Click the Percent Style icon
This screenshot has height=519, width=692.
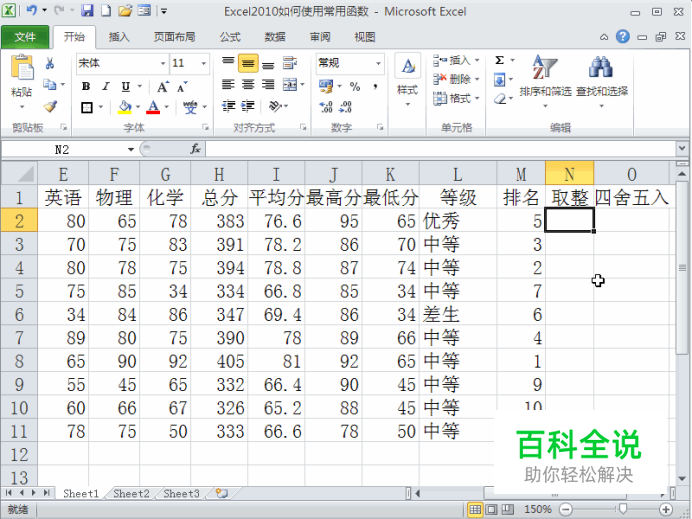[355, 86]
